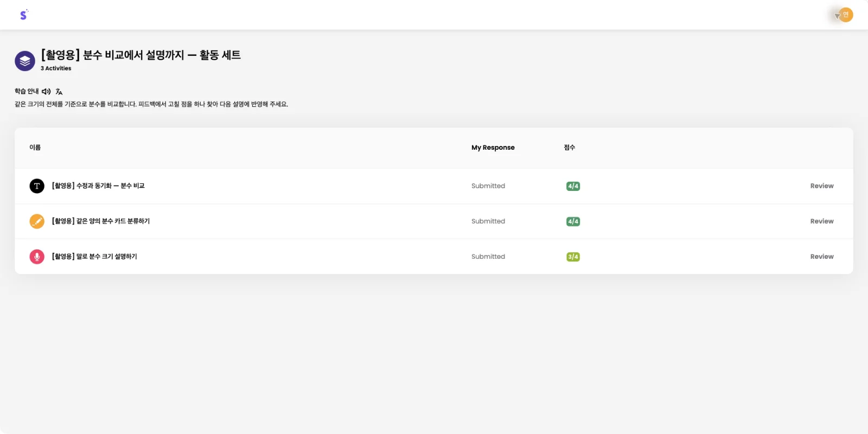Click the 이름 column header
Image resolution: width=868 pixels, height=434 pixels.
click(35, 148)
